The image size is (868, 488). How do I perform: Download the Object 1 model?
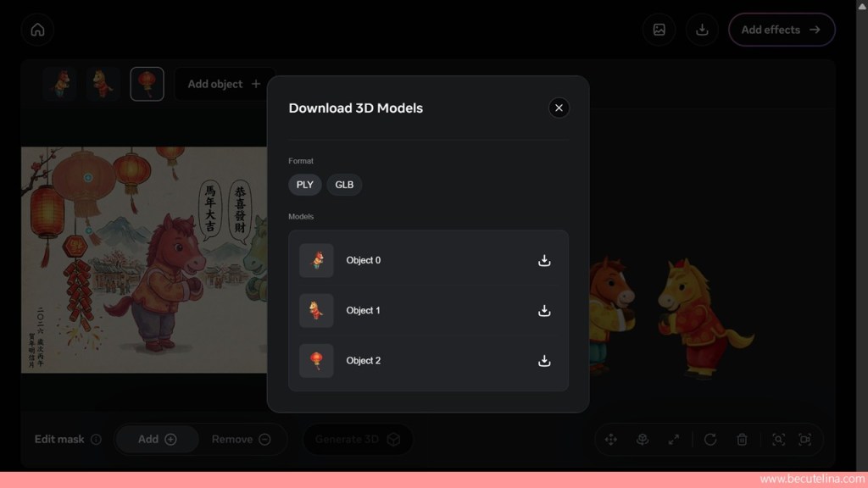[x=544, y=310]
